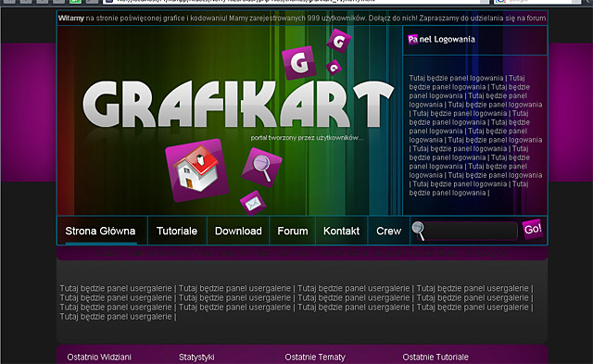Open the Strona Główna menu item
Screen dimensions: 593x364
[100, 231]
